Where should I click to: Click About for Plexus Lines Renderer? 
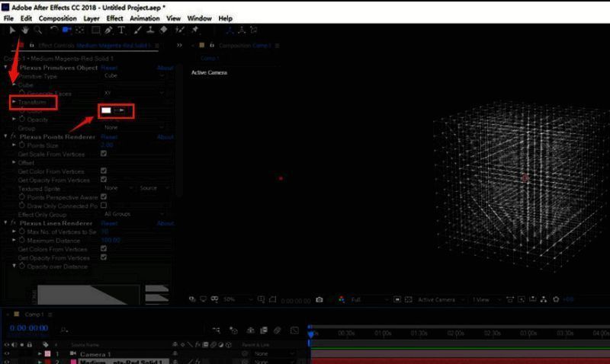click(165, 223)
